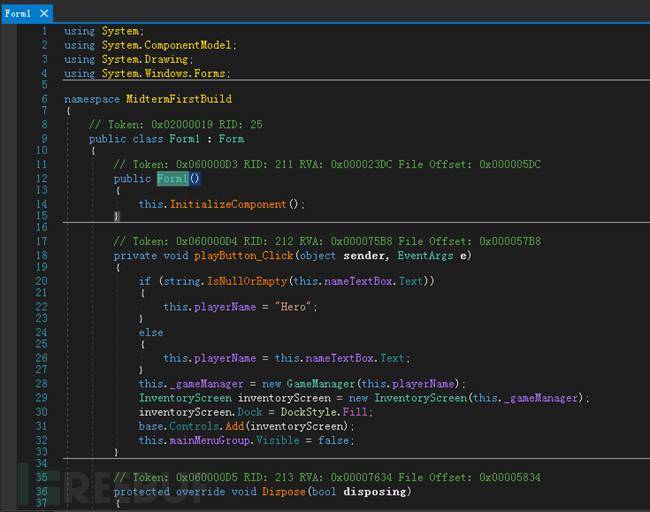
Task: Click inventoryScreen.Dock property on line 30
Action: tap(201, 412)
